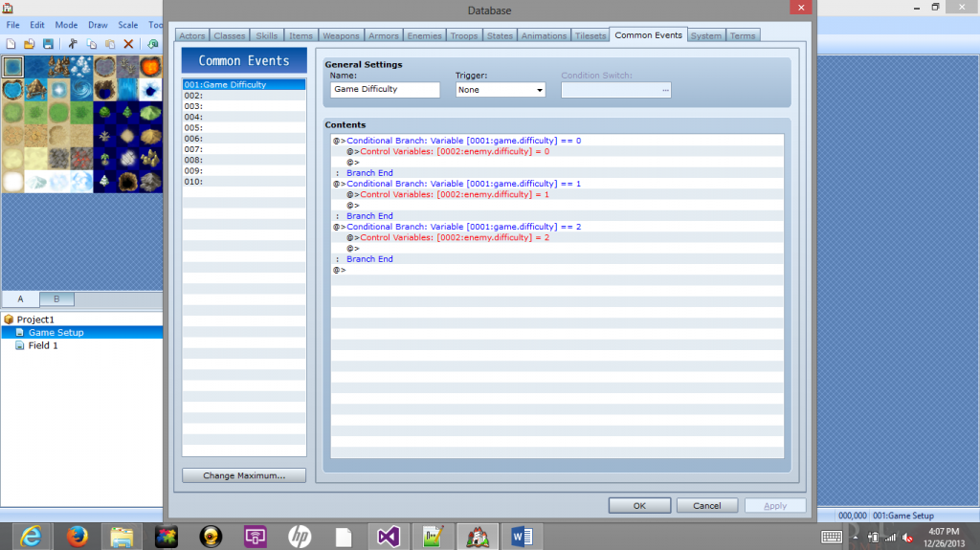Click the Change Maximum button
Image resolution: width=980 pixels, height=550 pixels.
click(x=244, y=475)
